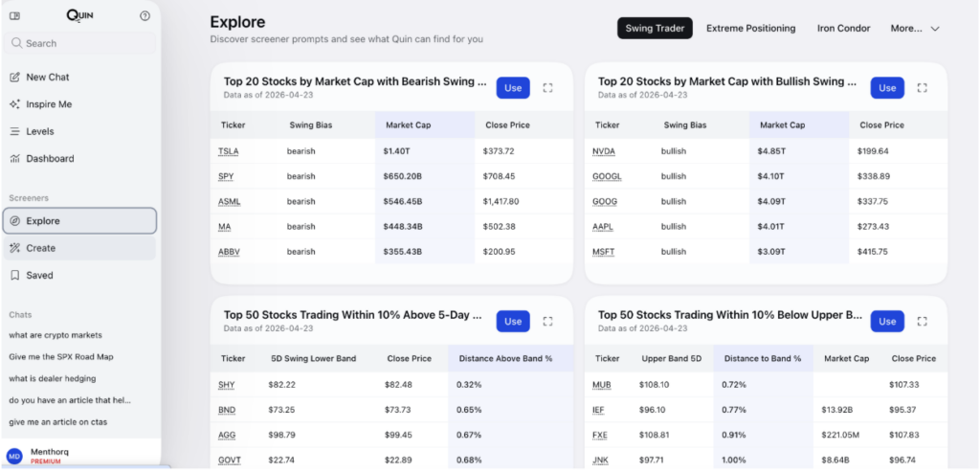The image size is (980, 473).
Task: Click the MA ticker
Action: [x=224, y=227]
